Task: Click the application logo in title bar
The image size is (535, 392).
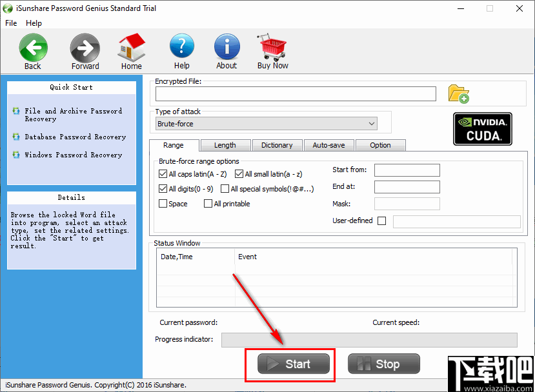Action: click(8, 8)
